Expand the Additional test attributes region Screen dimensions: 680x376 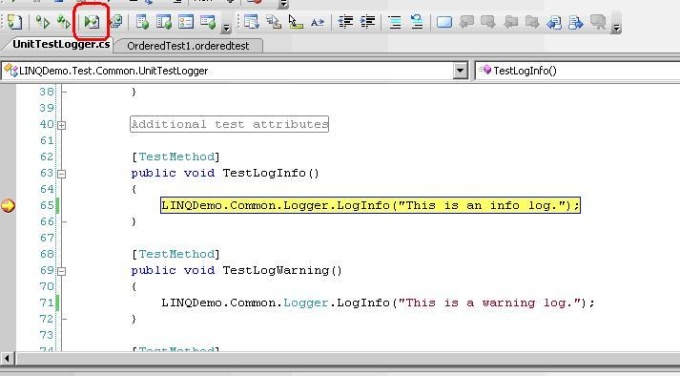[x=62, y=125]
